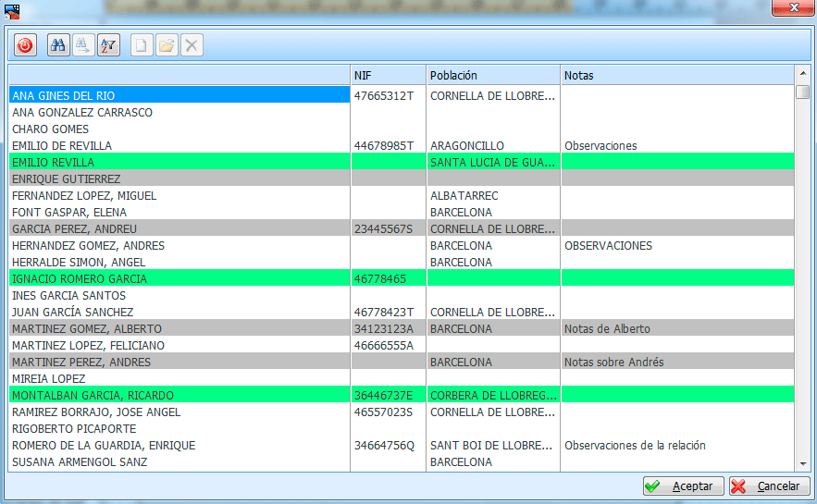The image size is (817, 504).
Task: Click the Población column header
Action: click(x=492, y=75)
